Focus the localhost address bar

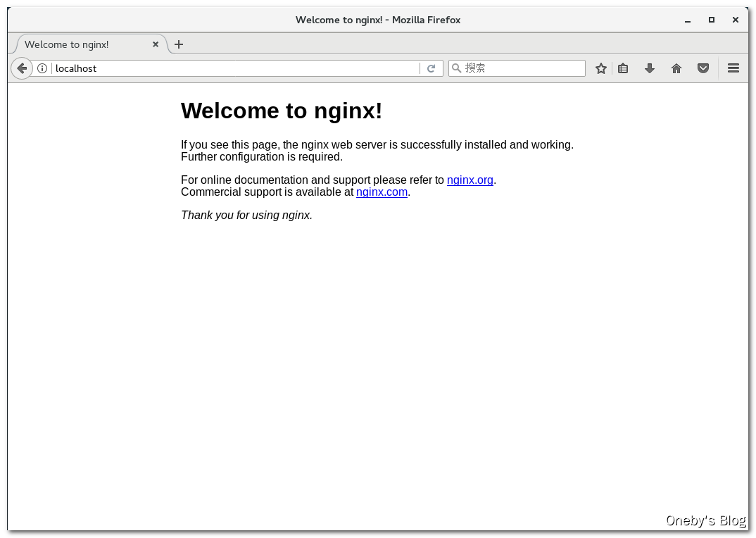tap(235, 68)
